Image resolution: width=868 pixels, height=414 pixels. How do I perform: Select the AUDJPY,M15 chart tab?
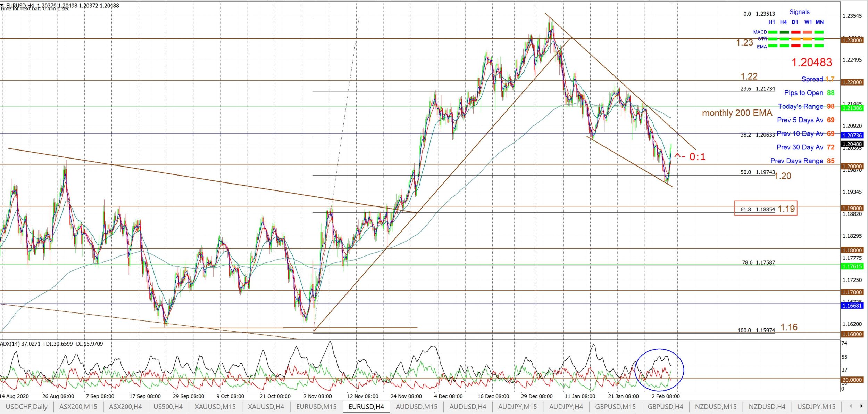(517, 406)
